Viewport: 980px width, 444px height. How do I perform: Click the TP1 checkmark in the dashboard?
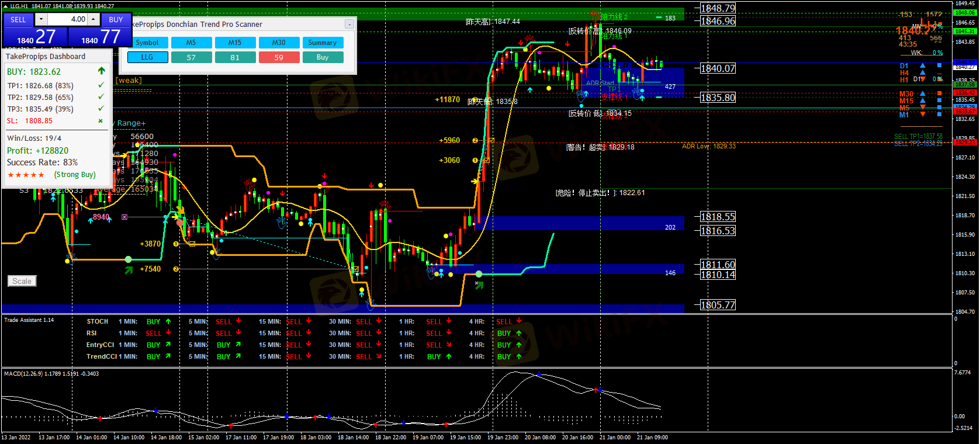pos(101,85)
